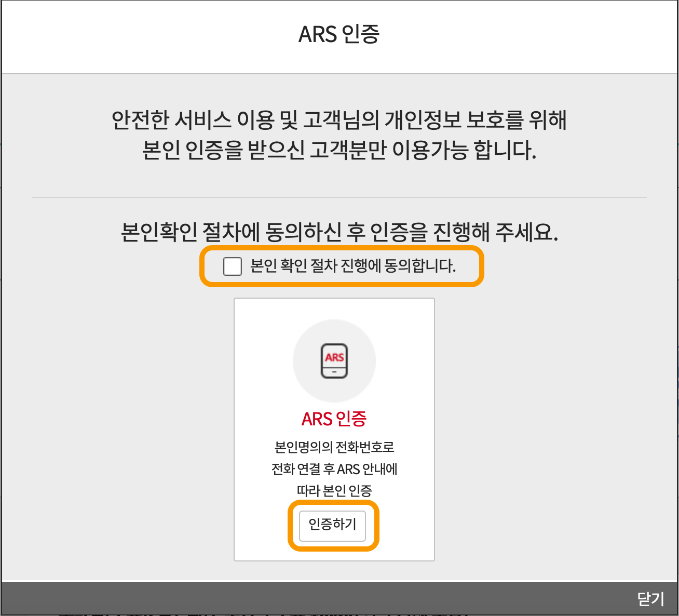Viewport: 679px width, 616px height.
Task: Click text 전화 연결 후 ARS 안내에
Action: [334, 469]
